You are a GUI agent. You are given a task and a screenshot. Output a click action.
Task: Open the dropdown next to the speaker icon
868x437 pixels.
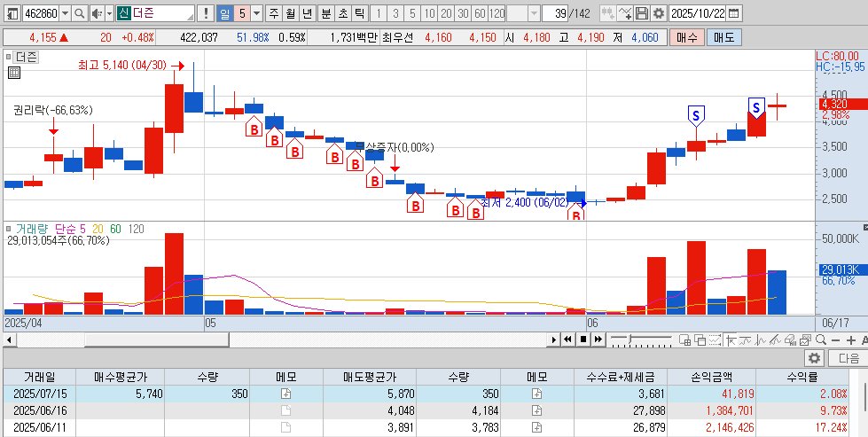pyautogui.click(x=108, y=14)
